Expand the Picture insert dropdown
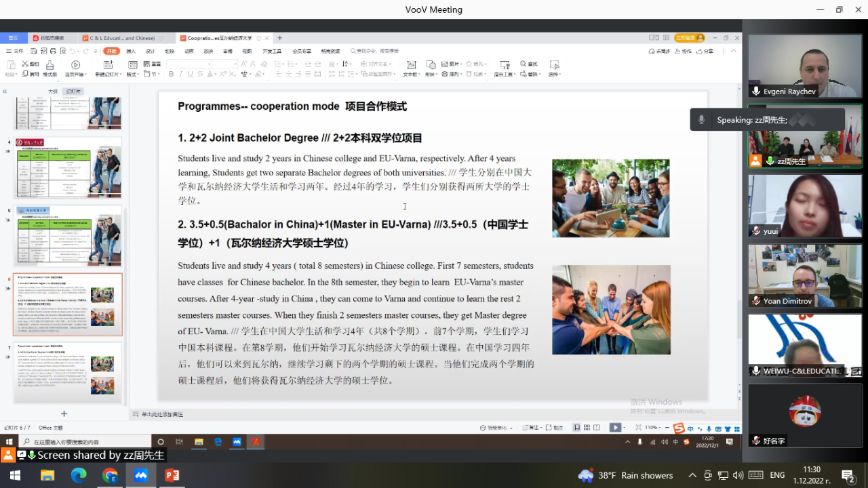Viewport: 868px width, 488px height. pos(461,64)
